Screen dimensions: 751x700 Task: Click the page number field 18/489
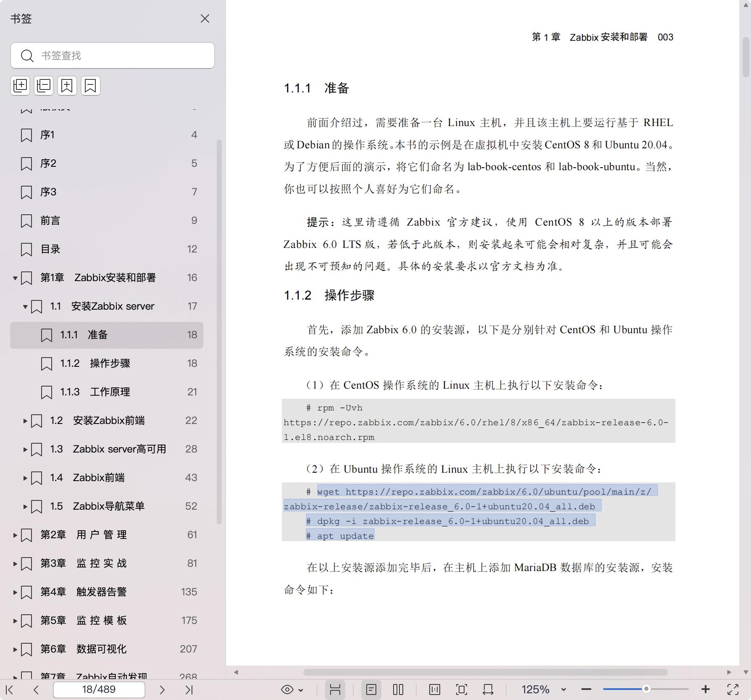click(99, 689)
